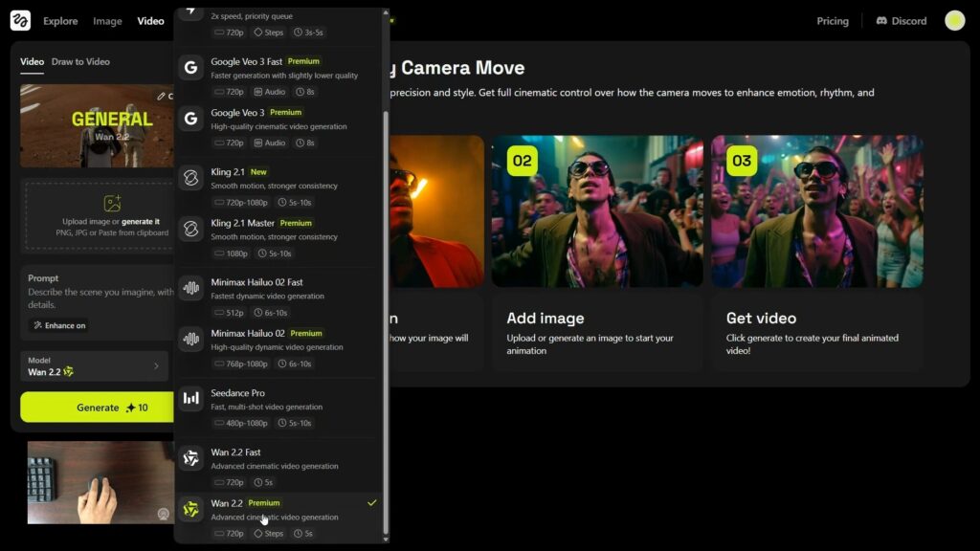Click the Audio tag under Google Veo 3
The image size is (980, 551).
[x=269, y=143]
